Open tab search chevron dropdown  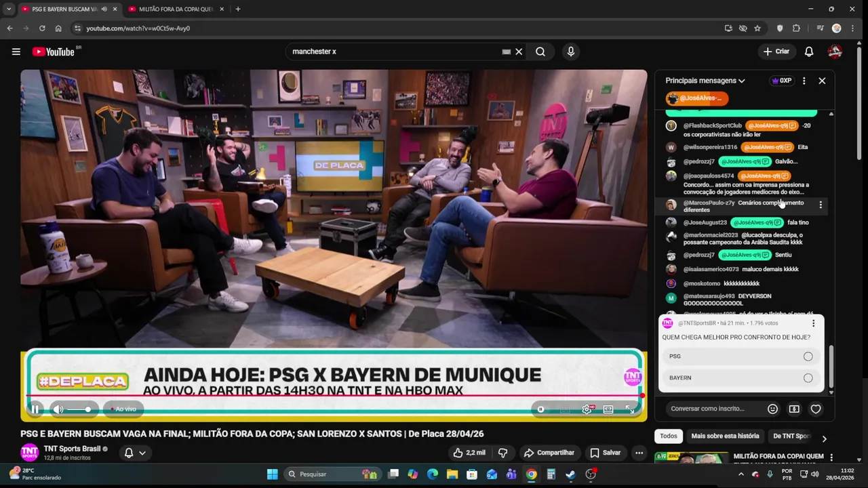point(8,9)
